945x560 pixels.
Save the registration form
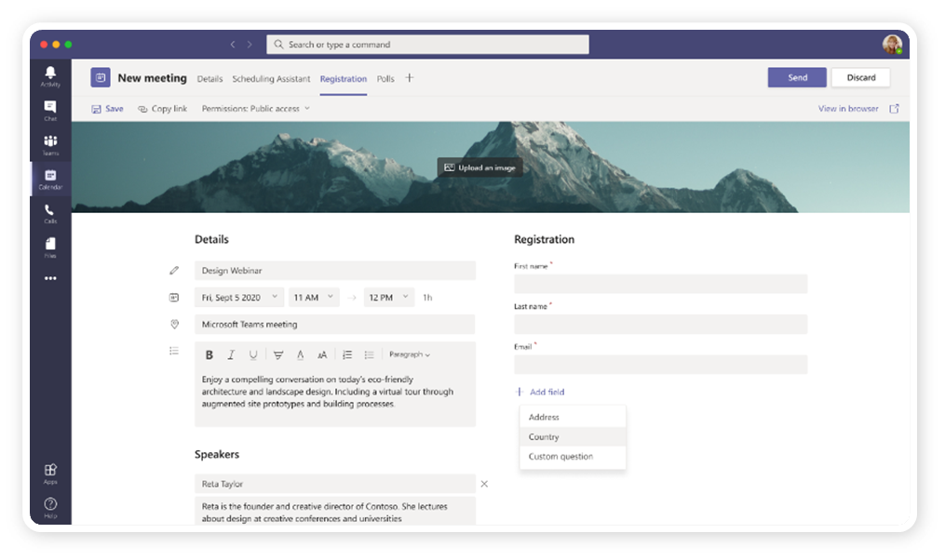click(x=107, y=109)
